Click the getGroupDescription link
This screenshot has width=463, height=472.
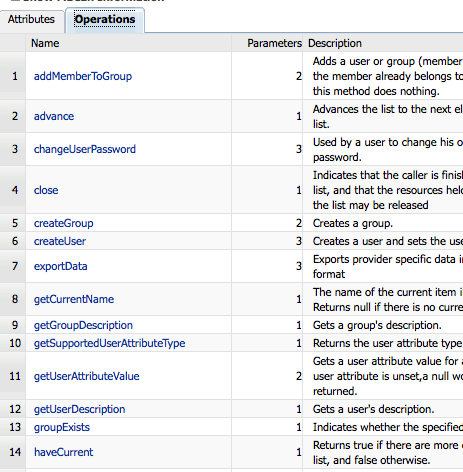click(x=83, y=325)
